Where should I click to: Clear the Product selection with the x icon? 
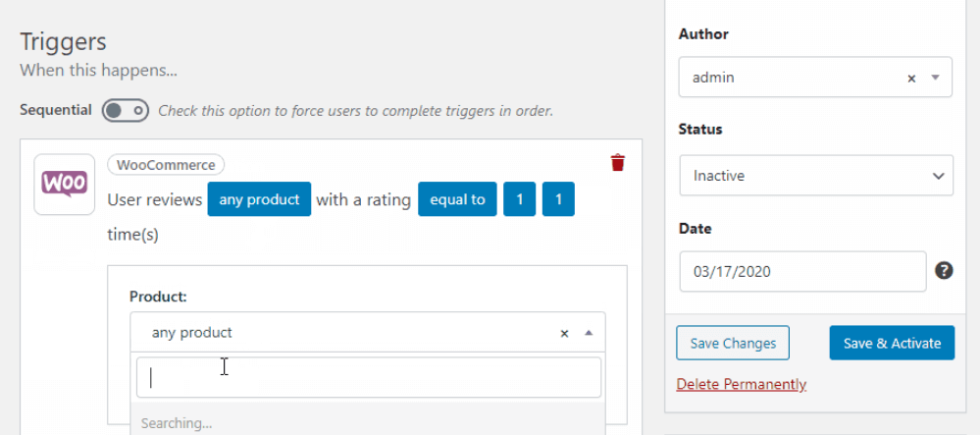pos(564,333)
